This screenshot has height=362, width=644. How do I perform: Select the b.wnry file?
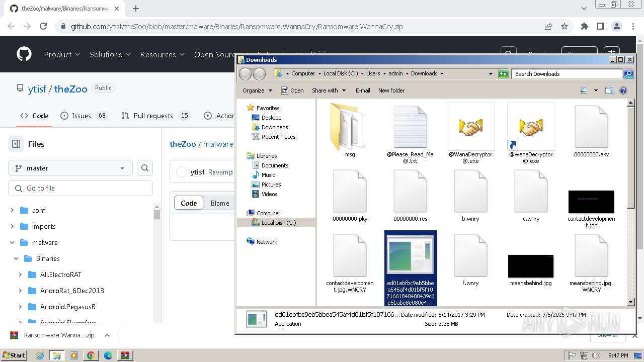point(470,192)
